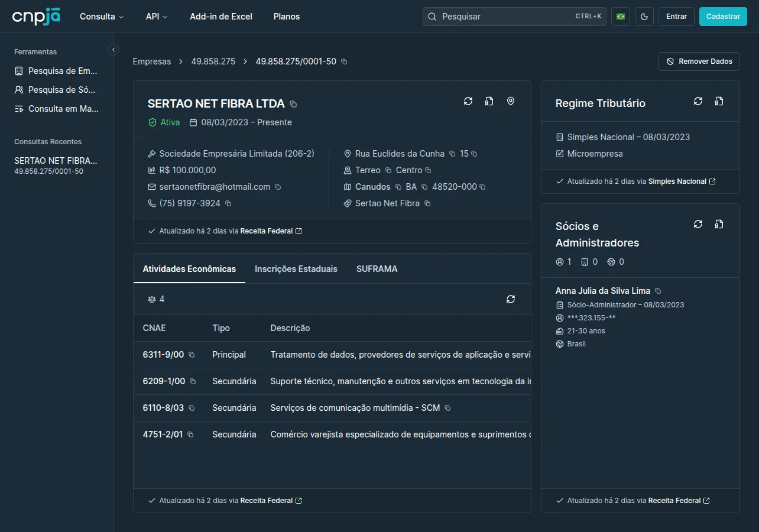Follow the Simples Nacional source link

pos(682,181)
